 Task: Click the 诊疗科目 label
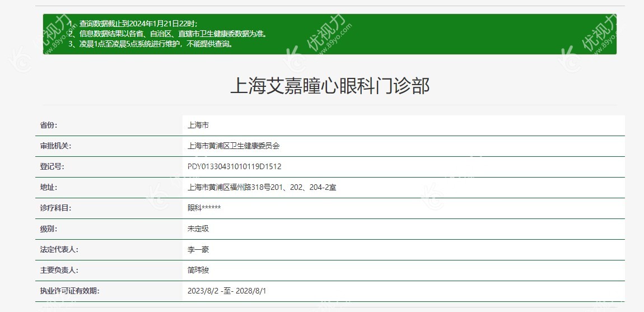pyautogui.click(x=55, y=208)
